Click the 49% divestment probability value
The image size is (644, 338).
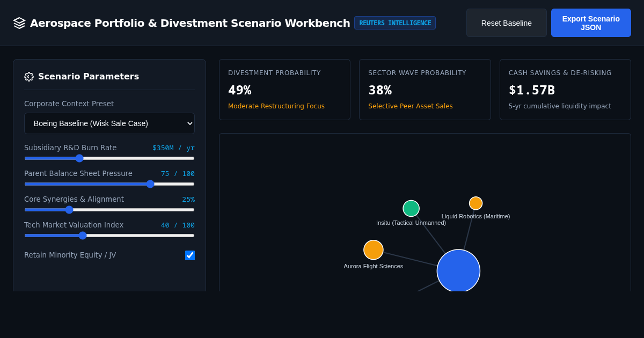click(240, 90)
